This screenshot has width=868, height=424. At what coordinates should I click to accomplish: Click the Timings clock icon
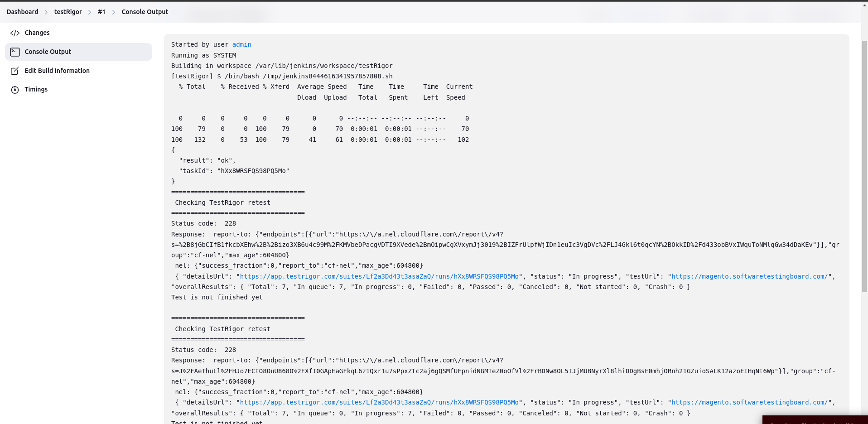coord(15,90)
